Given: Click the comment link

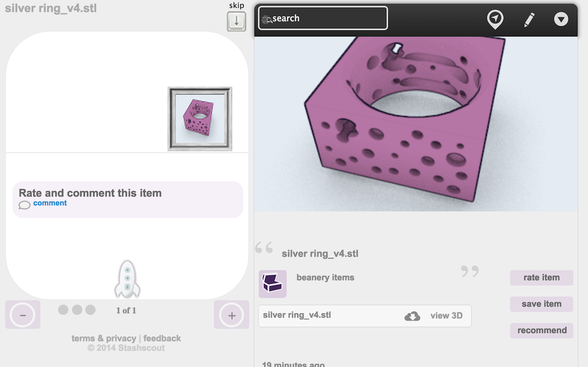Looking at the screenshot, I should pos(50,203).
